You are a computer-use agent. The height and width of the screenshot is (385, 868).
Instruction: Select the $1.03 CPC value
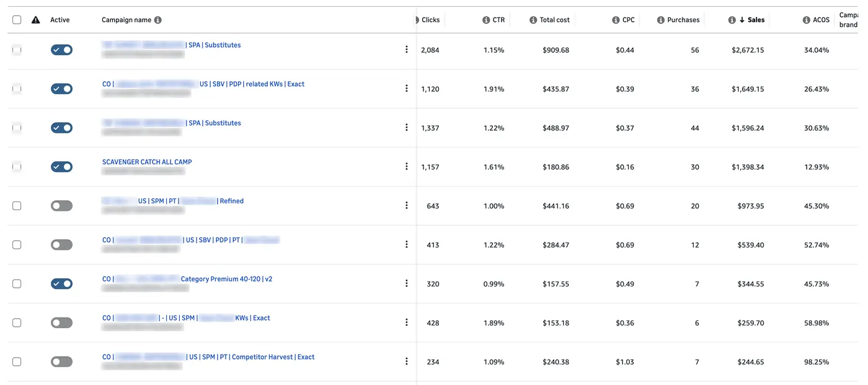click(x=625, y=362)
